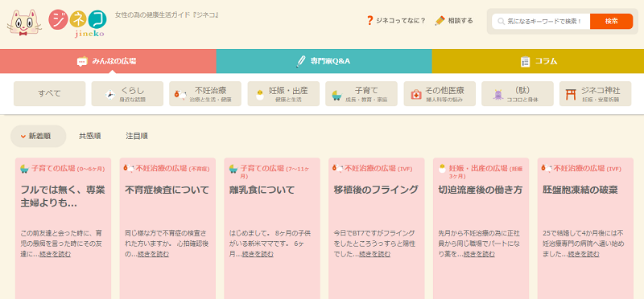Click stork icon on 不育症検査について card
Viewport: 644px width, 299px height.
point(129,168)
